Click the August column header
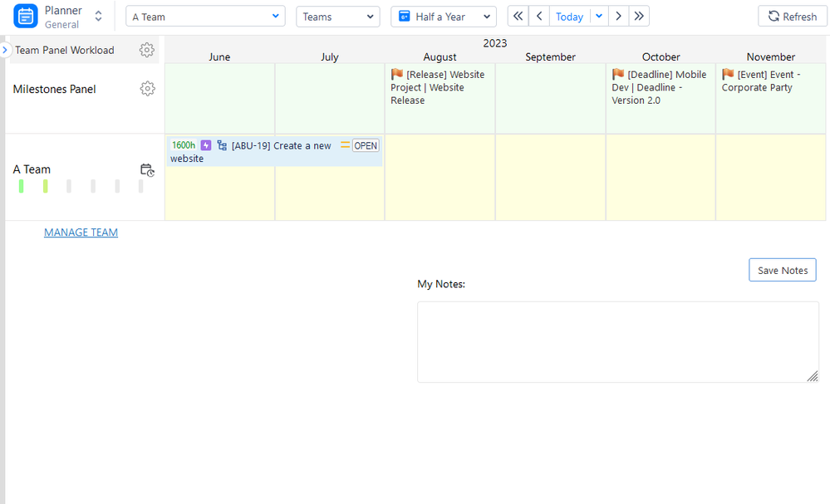 click(x=440, y=57)
